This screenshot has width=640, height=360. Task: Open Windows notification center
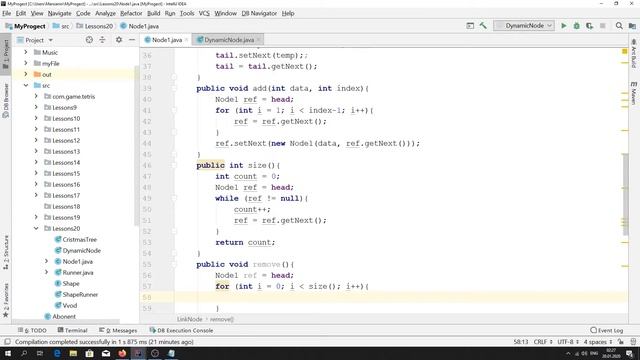[630, 353]
